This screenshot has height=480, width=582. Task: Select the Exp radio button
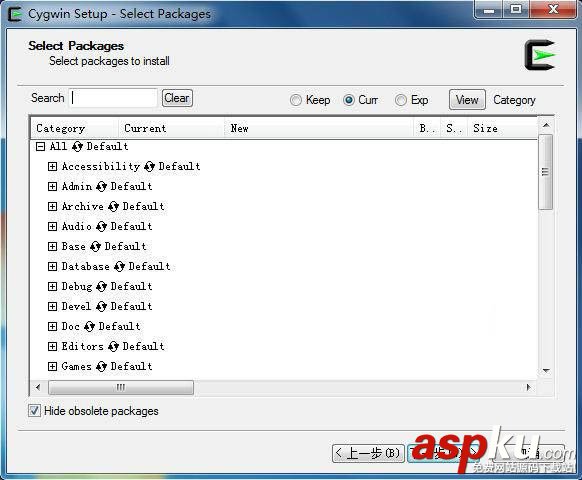(x=400, y=100)
